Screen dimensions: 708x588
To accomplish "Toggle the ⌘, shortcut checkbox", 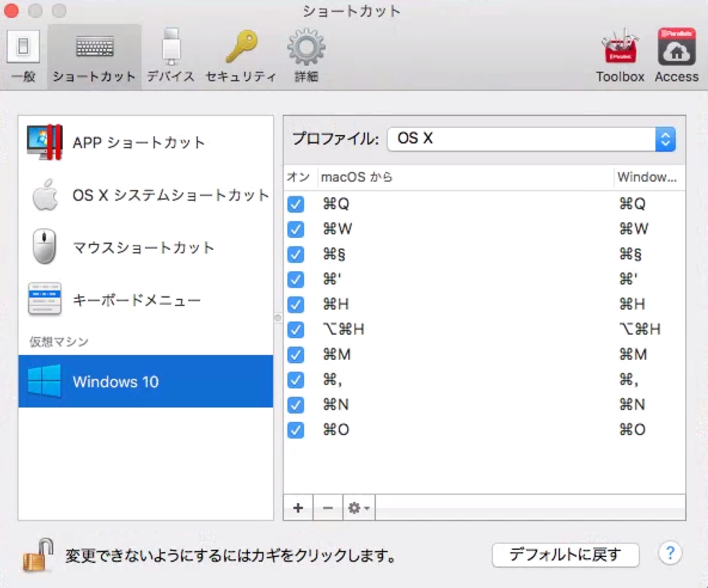I will coord(296,380).
